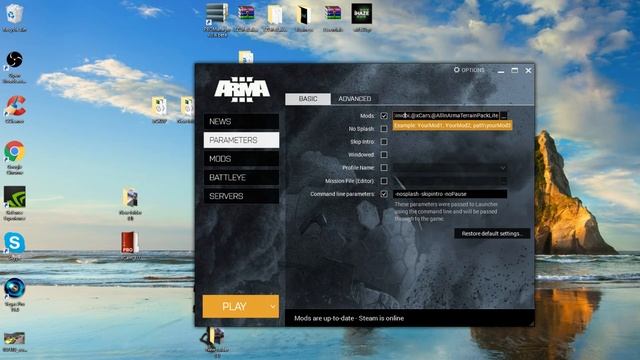
Task: Open the BattlEye section
Action: tap(241, 178)
